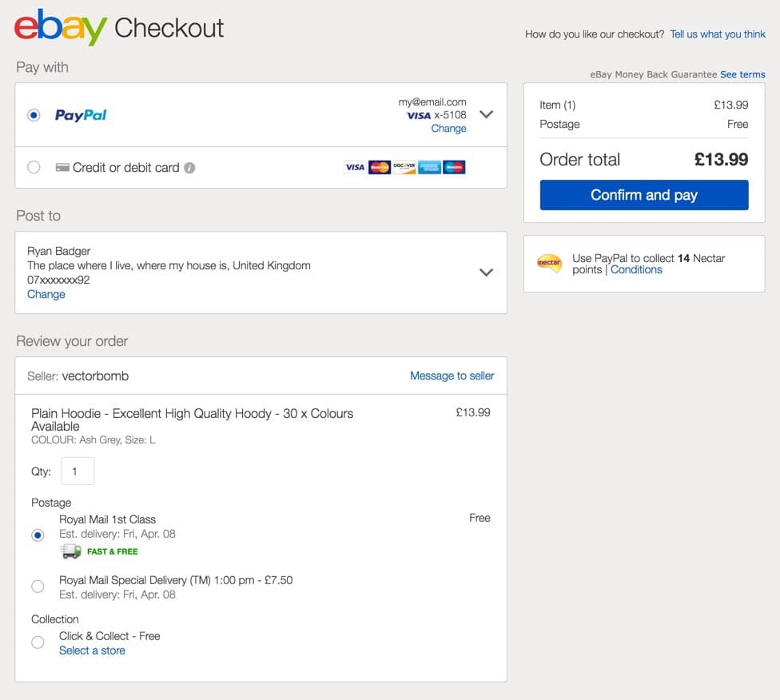Image resolution: width=780 pixels, height=700 pixels.
Task: Select the PayPal payment radio button
Action: [34, 115]
